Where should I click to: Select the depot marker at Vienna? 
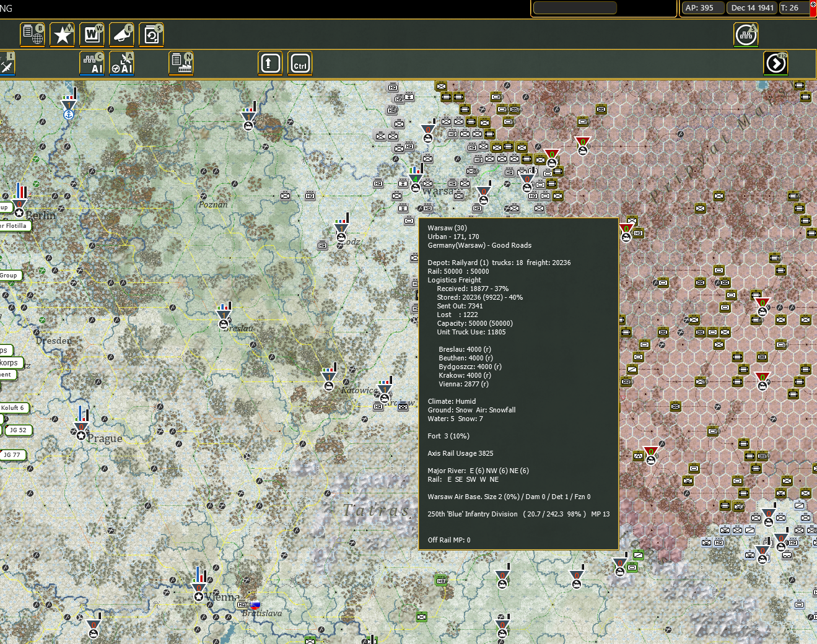pos(199,585)
